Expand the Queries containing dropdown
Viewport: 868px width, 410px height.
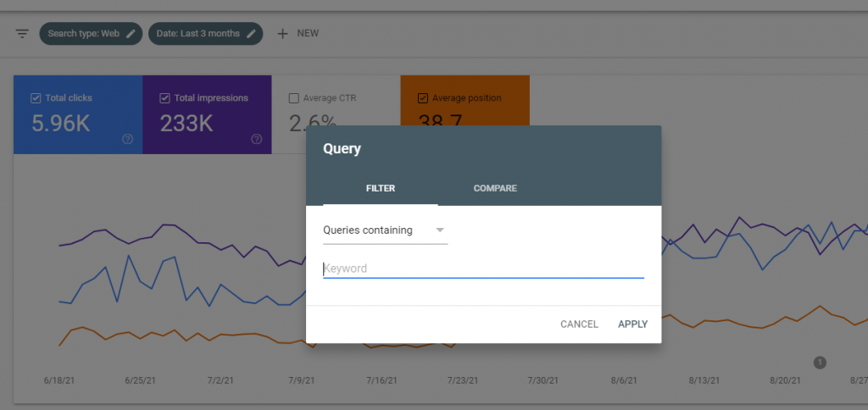click(386, 230)
